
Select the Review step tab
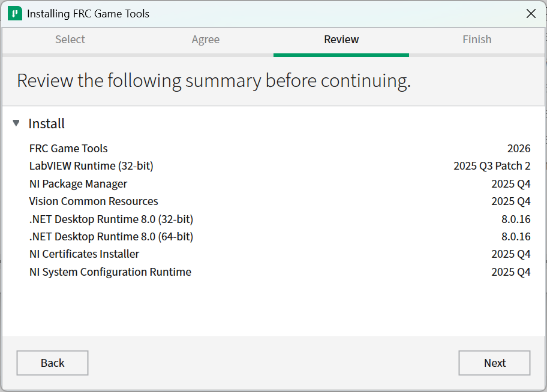341,40
